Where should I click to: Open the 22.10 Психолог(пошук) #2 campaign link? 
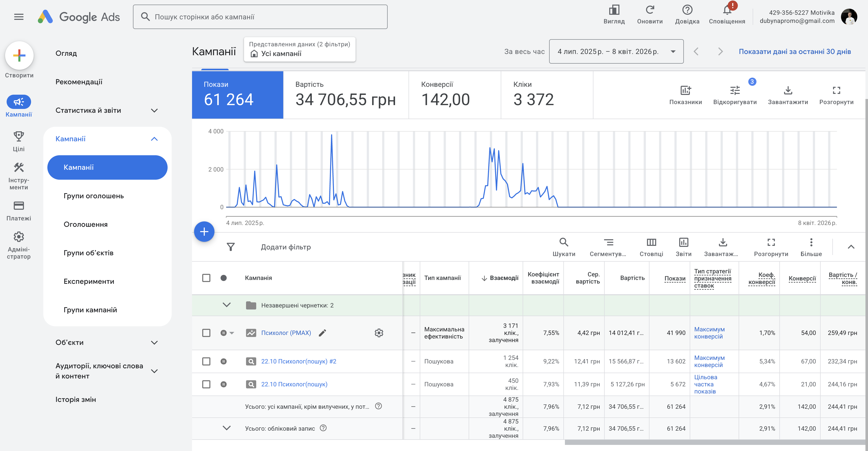pyautogui.click(x=299, y=361)
